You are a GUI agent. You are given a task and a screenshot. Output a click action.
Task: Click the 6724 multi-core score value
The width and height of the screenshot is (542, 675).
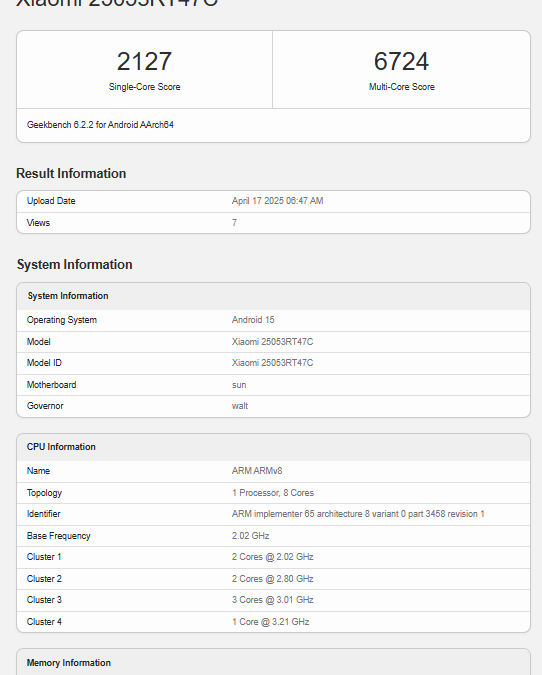[x=401, y=62]
